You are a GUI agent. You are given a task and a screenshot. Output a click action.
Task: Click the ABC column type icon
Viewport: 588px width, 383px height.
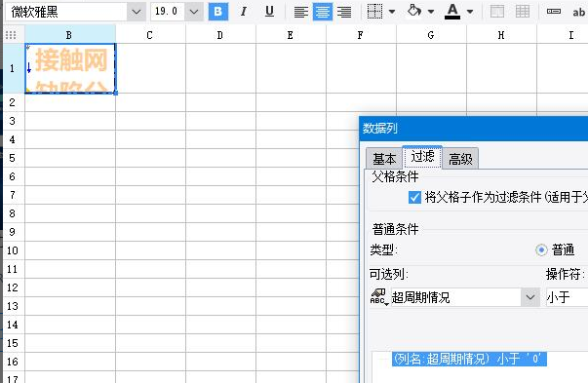(379, 297)
